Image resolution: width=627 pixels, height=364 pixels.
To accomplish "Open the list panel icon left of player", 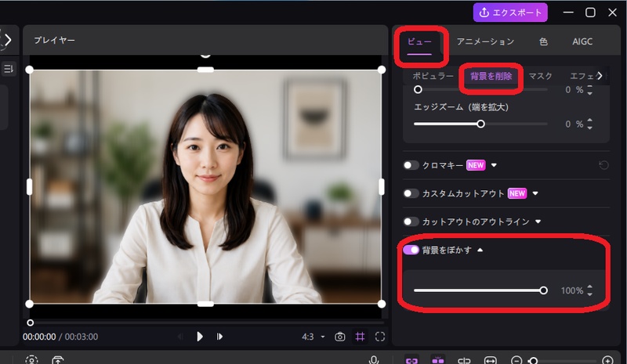I will [9, 69].
